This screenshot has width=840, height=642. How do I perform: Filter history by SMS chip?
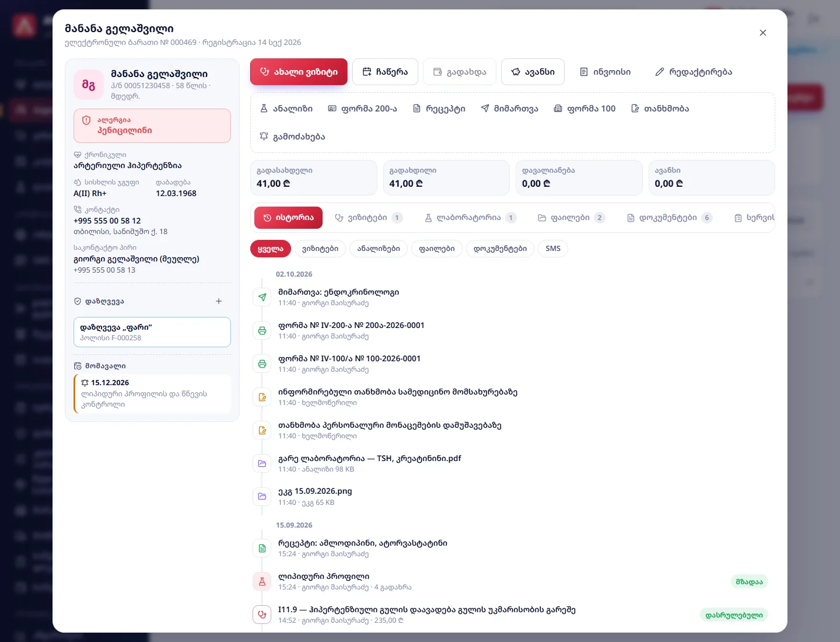click(553, 249)
